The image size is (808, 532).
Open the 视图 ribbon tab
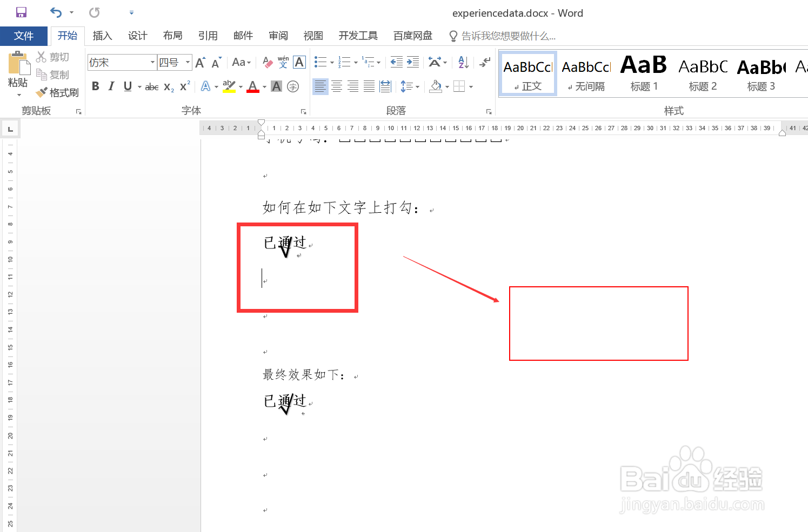coord(313,36)
